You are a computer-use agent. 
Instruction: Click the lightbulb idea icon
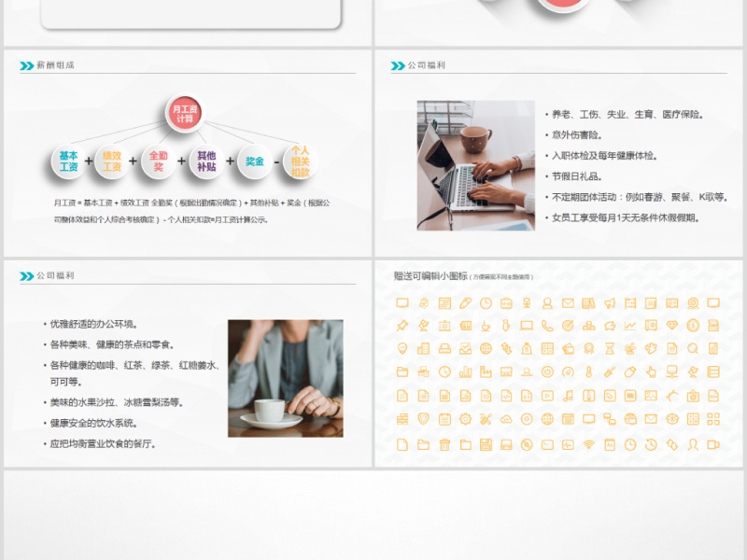tap(402, 347)
